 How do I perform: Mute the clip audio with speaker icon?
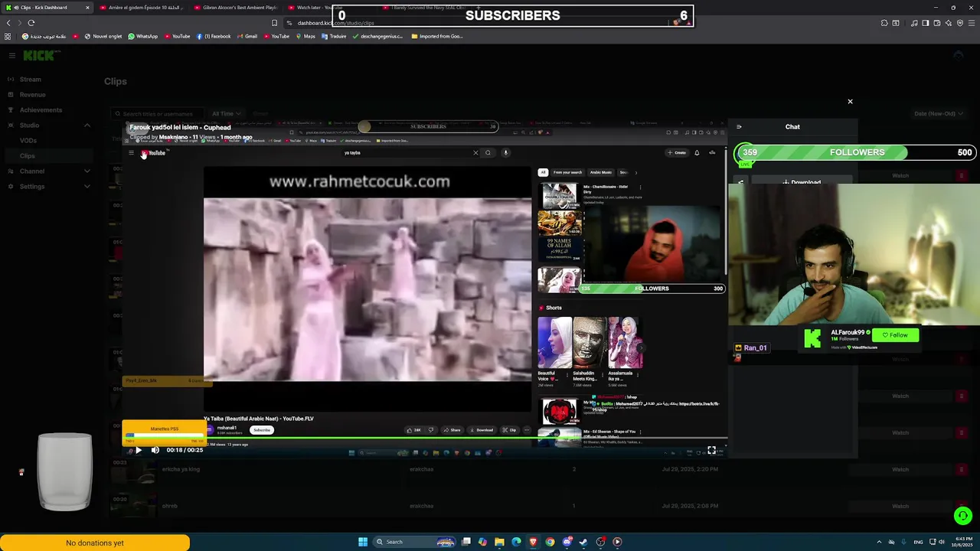155,450
